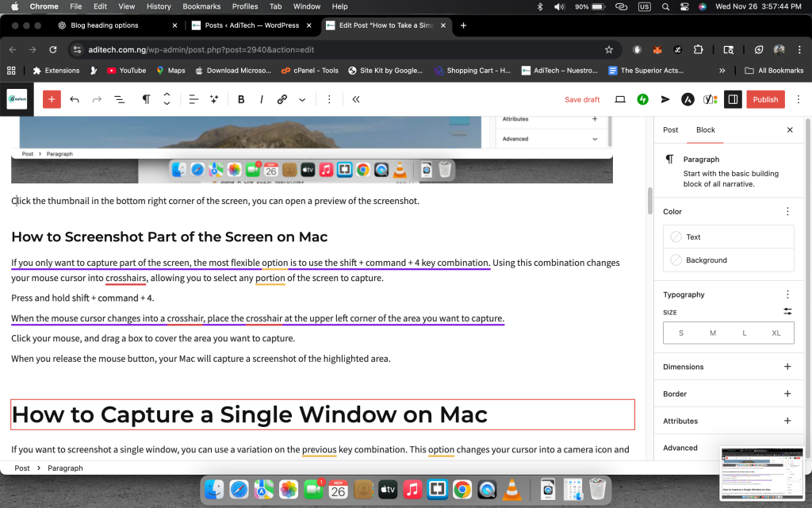The height and width of the screenshot is (508, 812).
Task: Expand the Dimensions panel
Action: 787,367
